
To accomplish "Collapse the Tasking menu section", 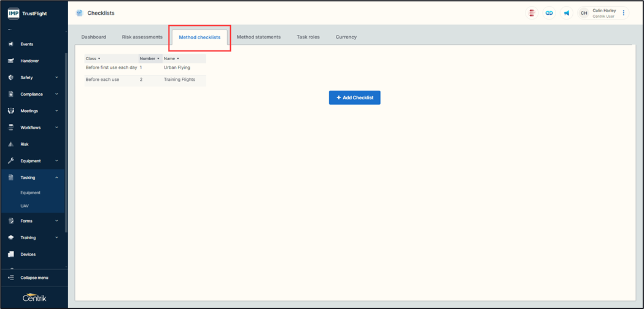I will (x=56, y=178).
